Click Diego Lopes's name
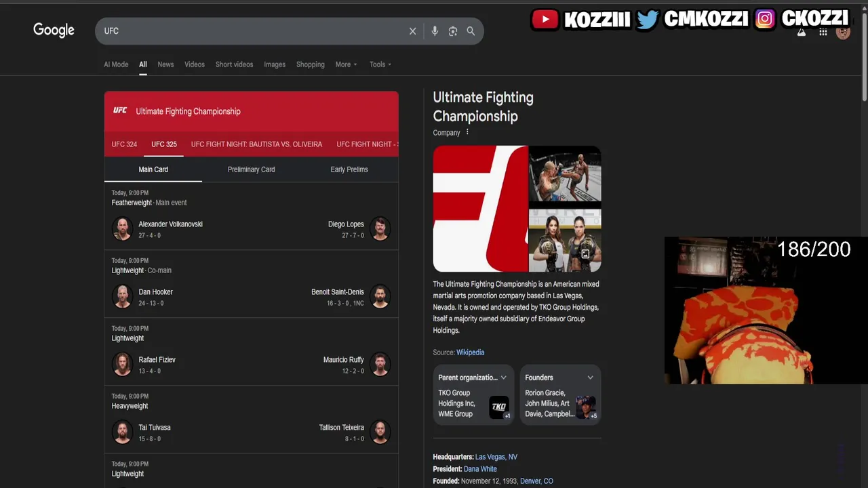Image resolution: width=868 pixels, height=488 pixels. 346,224
